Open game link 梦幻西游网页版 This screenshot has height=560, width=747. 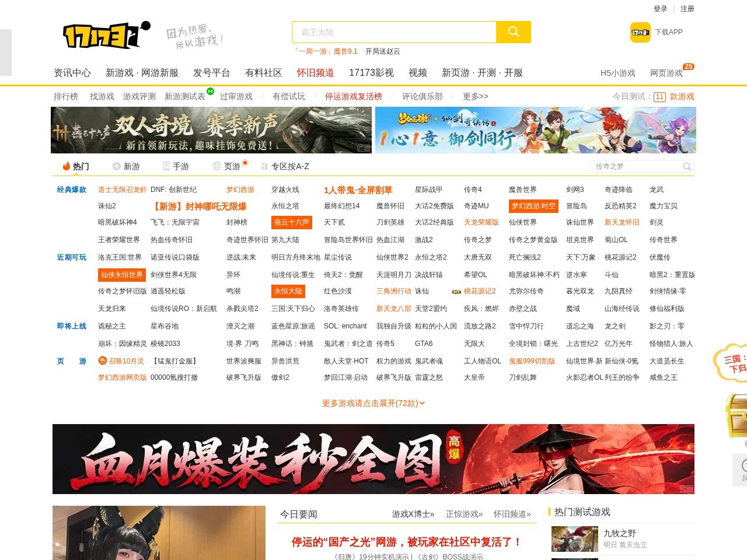click(123, 377)
